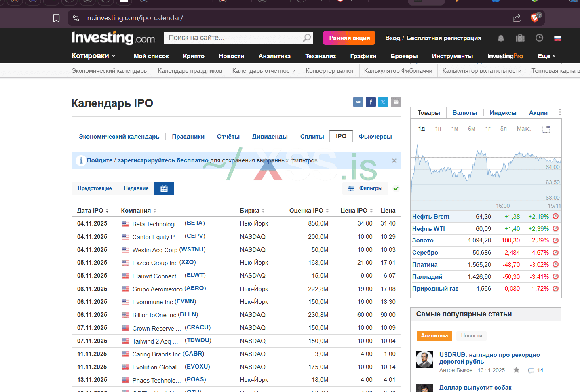
Task: Click the comments icon under USDRUB article
Action: [x=531, y=371]
